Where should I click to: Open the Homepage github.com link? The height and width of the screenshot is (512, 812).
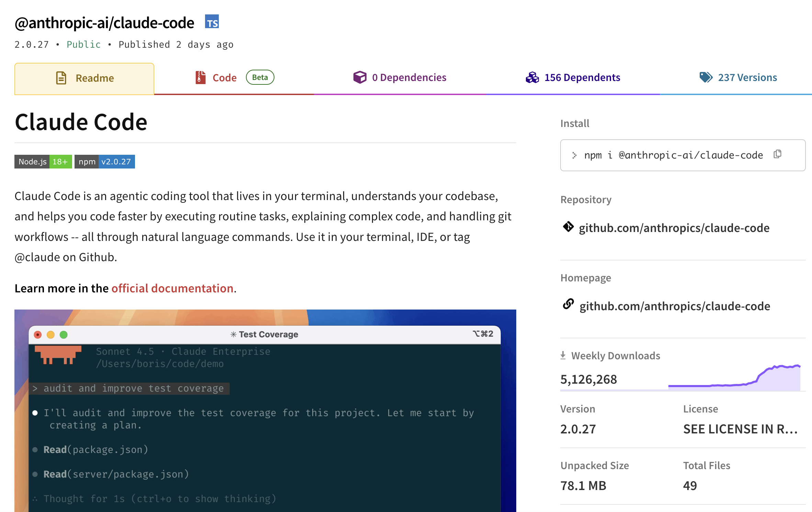pyautogui.click(x=675, y=306)
